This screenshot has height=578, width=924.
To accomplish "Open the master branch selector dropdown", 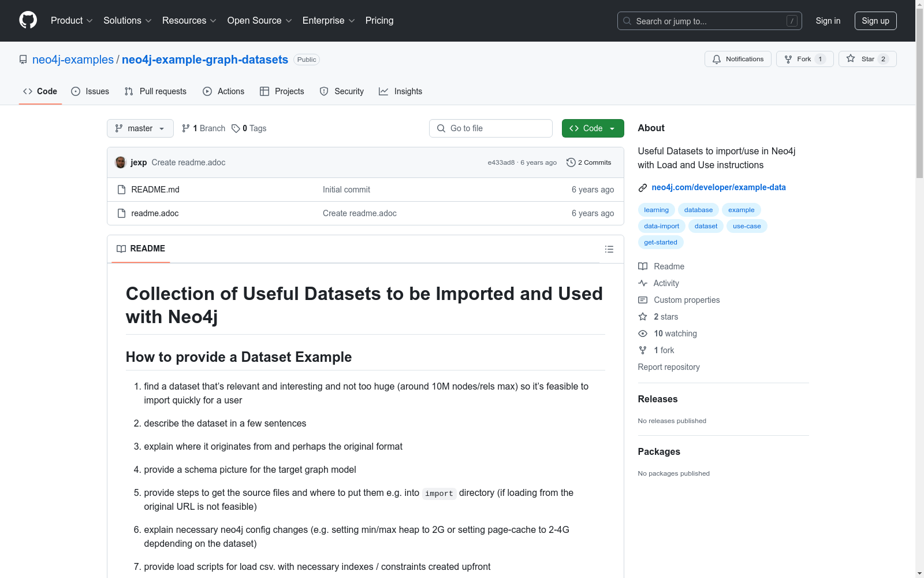I will coord(140,128).
